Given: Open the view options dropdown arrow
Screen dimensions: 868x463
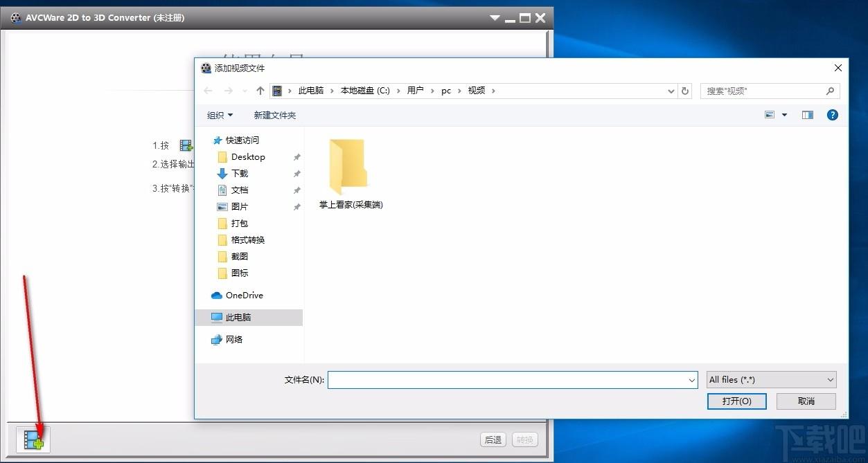Looking at the screenshot, I should tap(785, 115).
